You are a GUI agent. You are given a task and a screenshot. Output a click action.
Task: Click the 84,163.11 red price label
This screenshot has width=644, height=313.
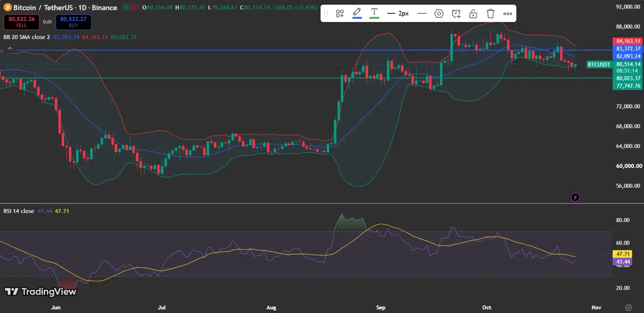click(628, 41)
